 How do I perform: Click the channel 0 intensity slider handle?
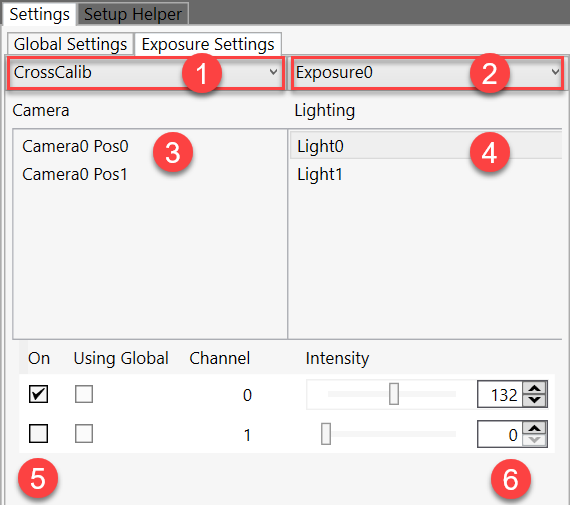pos(394,394)
